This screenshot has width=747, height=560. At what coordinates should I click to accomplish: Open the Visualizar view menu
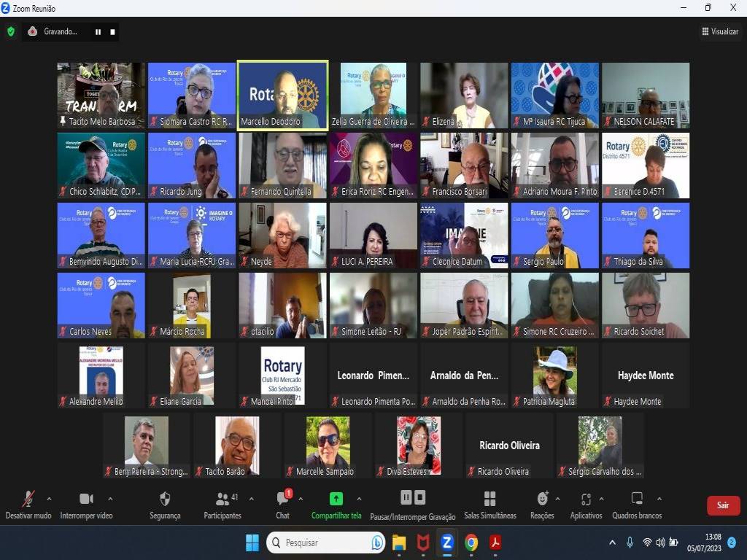(719, 31)
